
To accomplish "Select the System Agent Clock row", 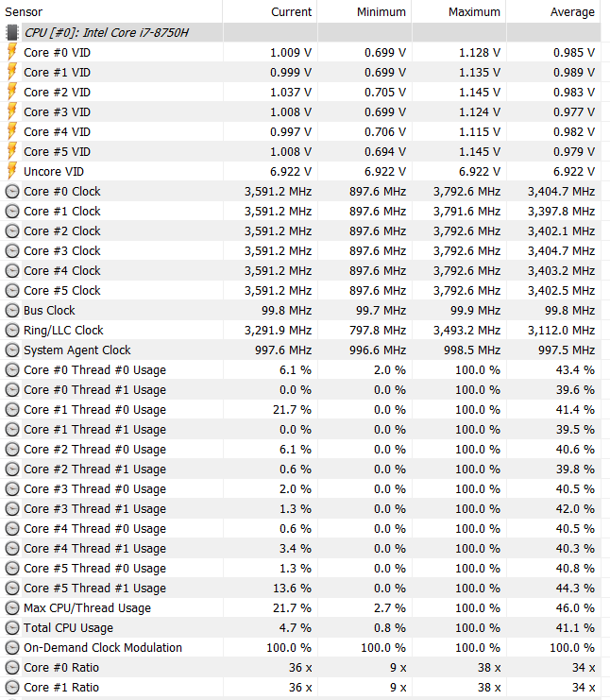I will (x=300, y=350).
